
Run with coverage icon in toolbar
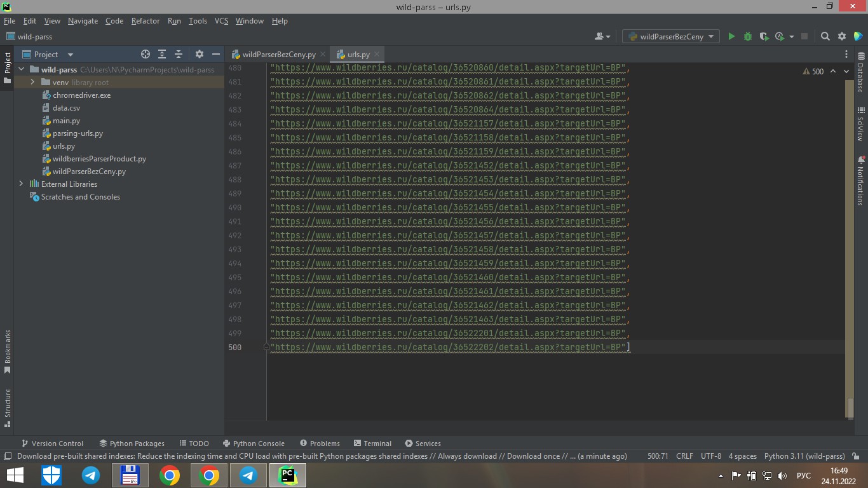pyautogui.click(x=764, y=37)
